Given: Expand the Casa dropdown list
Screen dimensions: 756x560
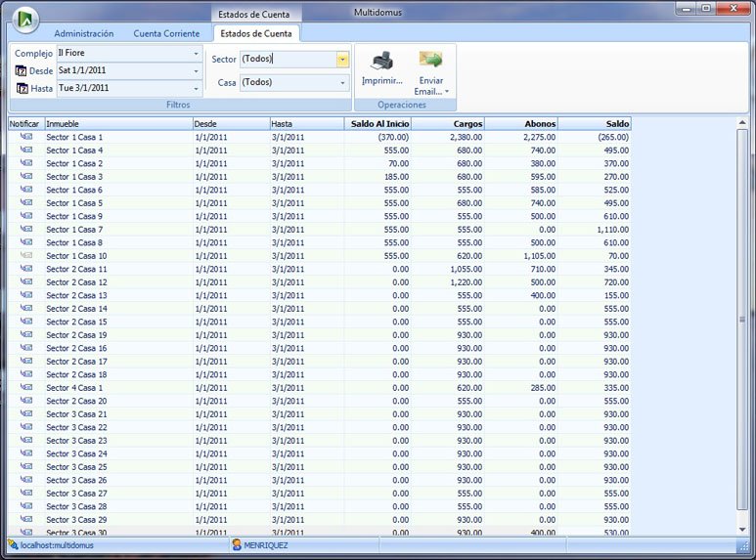Looking at the screenshot, I should click(x=342, y=83).
